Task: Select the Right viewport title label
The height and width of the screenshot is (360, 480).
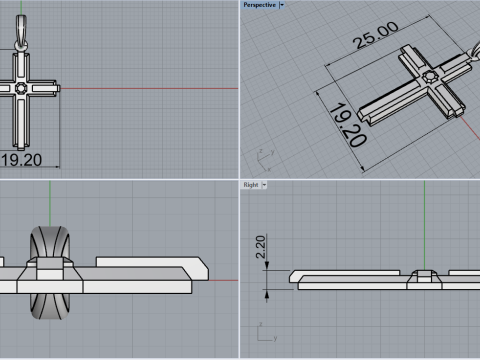Action: click(251, 185)
